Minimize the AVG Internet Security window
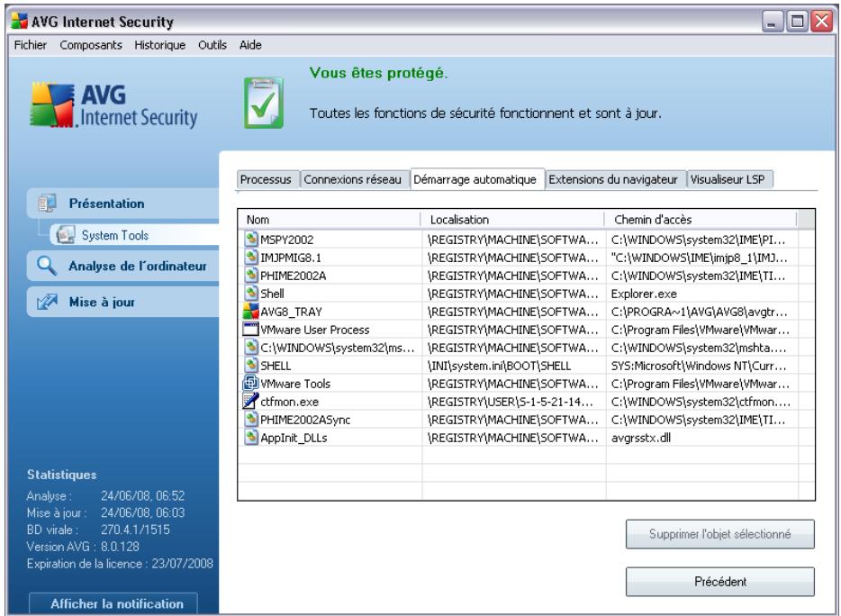The image size is (841, 616). click(x=773, y=22)
